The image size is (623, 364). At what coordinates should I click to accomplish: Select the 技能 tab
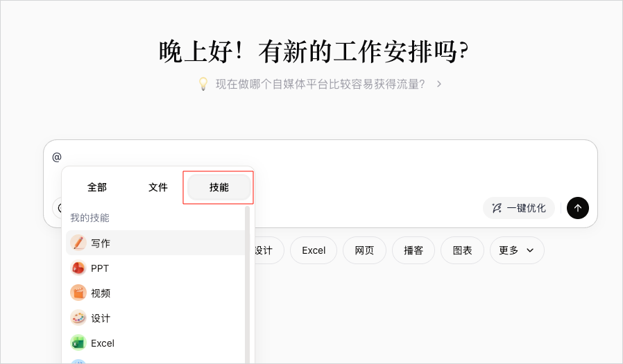pyautogui.click(x=219, y=187)
